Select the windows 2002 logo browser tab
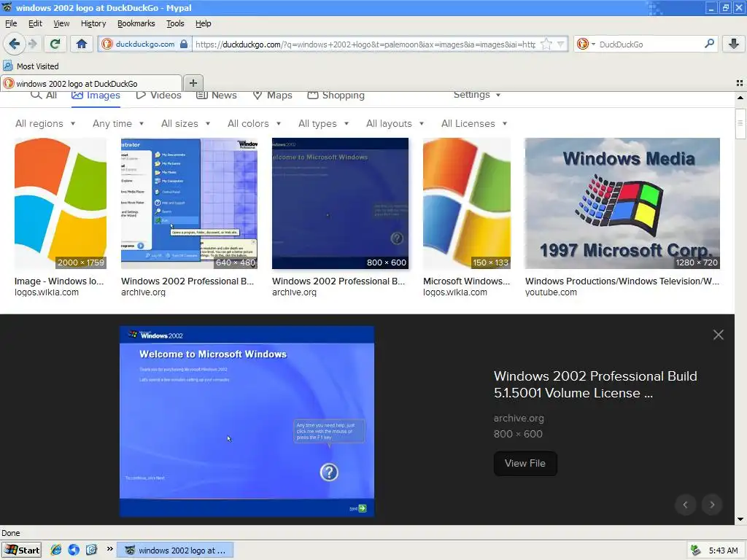Viewport: 747px width, 560px height. click(x=91, y=83)
